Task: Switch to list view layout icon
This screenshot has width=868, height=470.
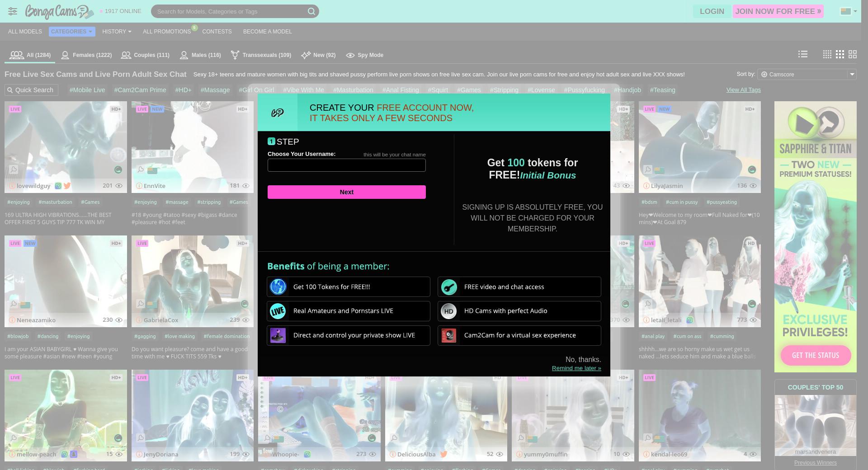Action: (x=803, y=54)
